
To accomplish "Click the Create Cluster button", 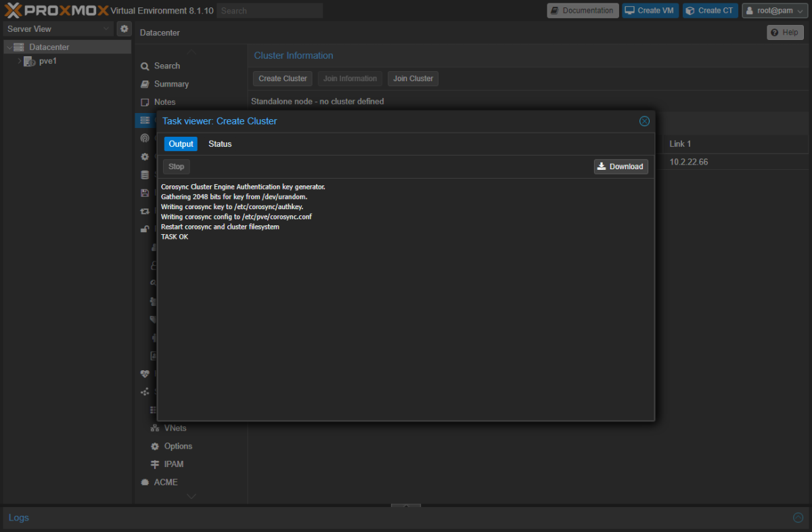I will (x=283, y=79).
